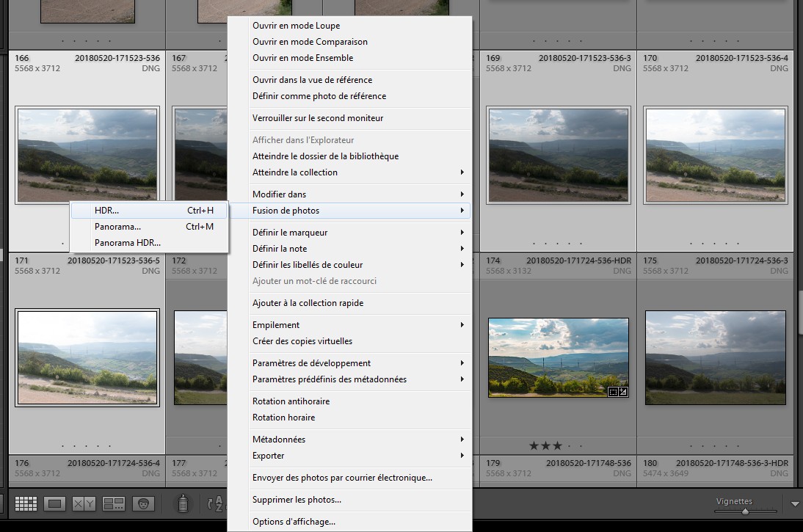803x532 pixels.
Task: Select thumbnail of photo 171
Action: 87,357
